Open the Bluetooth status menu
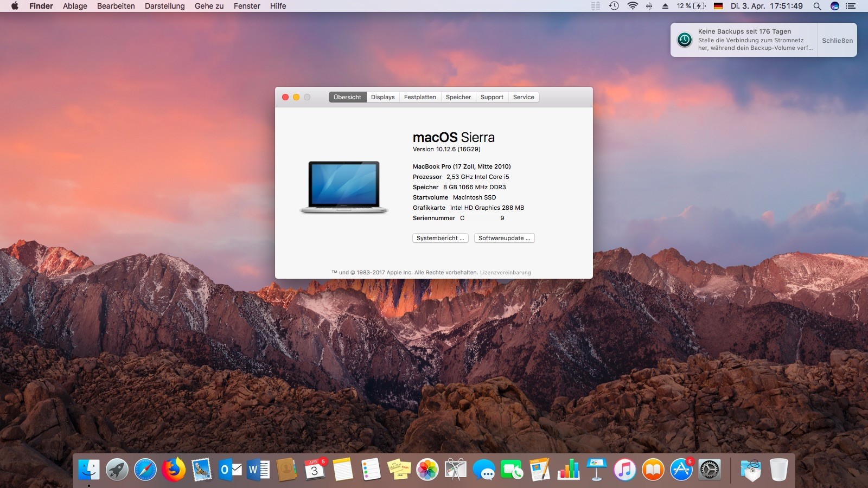868x488 pixels. 649,6
